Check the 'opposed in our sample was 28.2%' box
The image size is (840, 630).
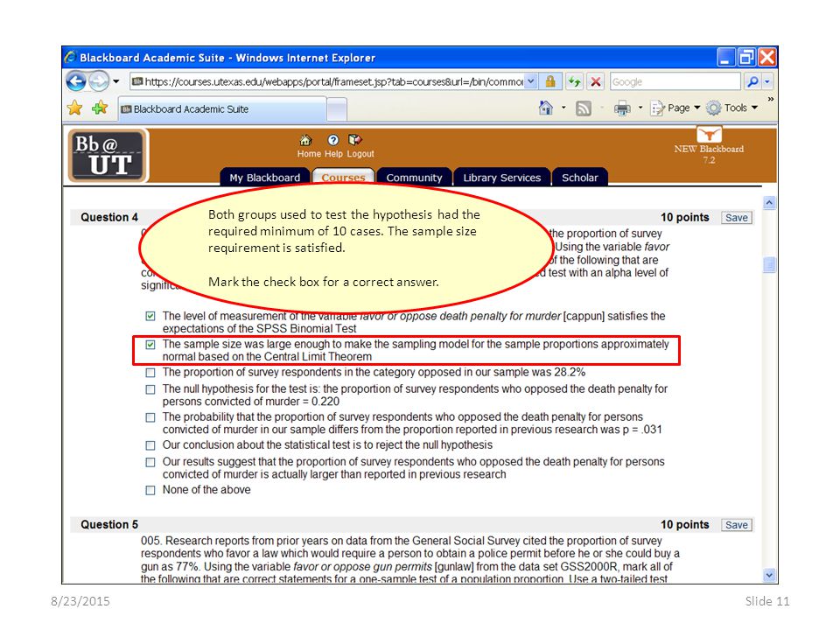[x=150, y=373]
